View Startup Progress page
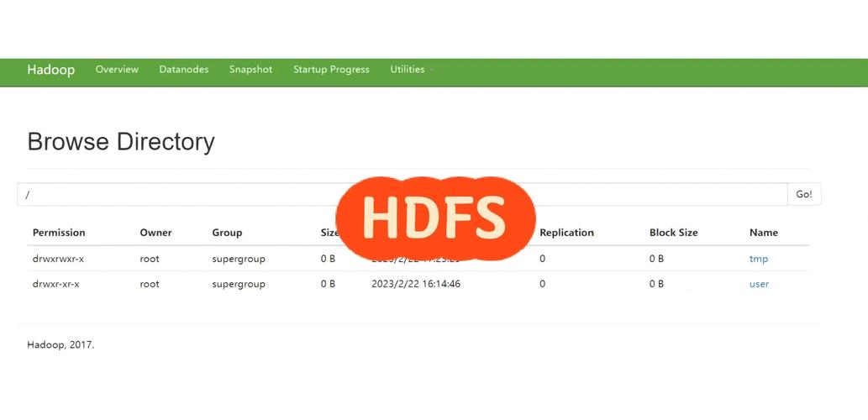Viewport: 868px width, 420px height. point(331,70)
